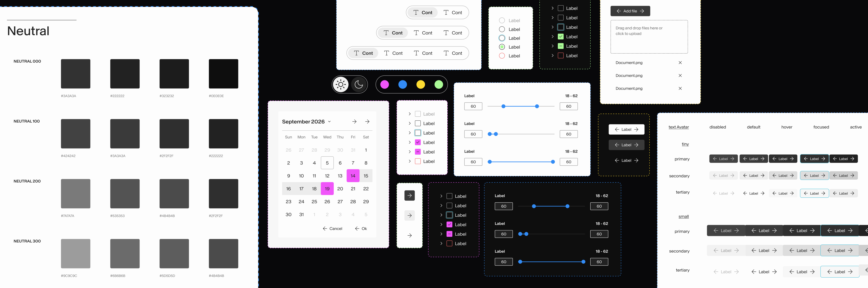Click the Ok button in the calendar
Viewport: 868px width, 288px height.
click(361, 228)
